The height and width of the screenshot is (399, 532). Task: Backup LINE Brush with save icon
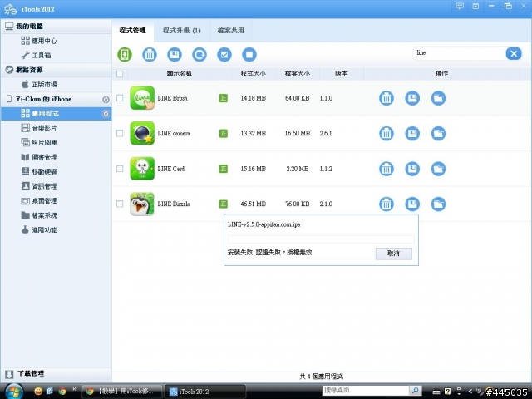(412, 98)
